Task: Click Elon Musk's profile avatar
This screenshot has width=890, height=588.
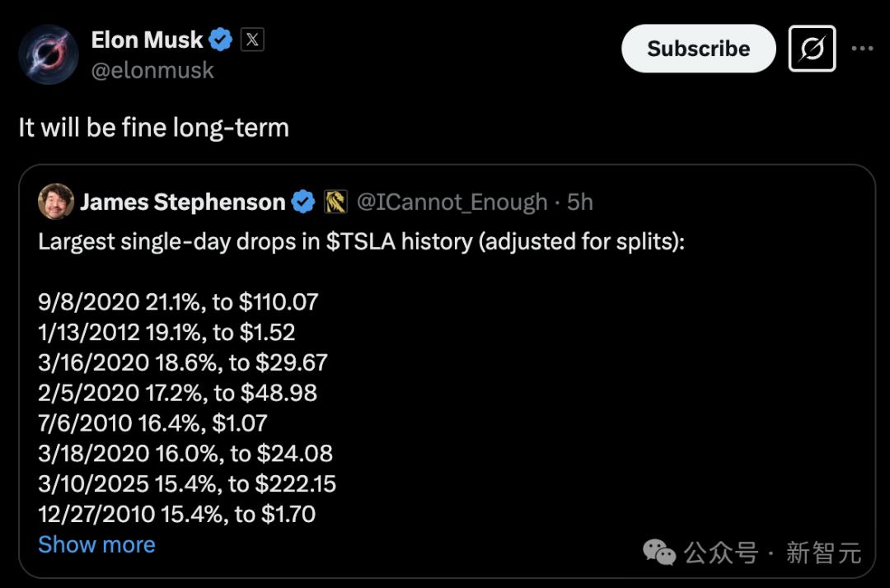Action: (x=49, y=54)
